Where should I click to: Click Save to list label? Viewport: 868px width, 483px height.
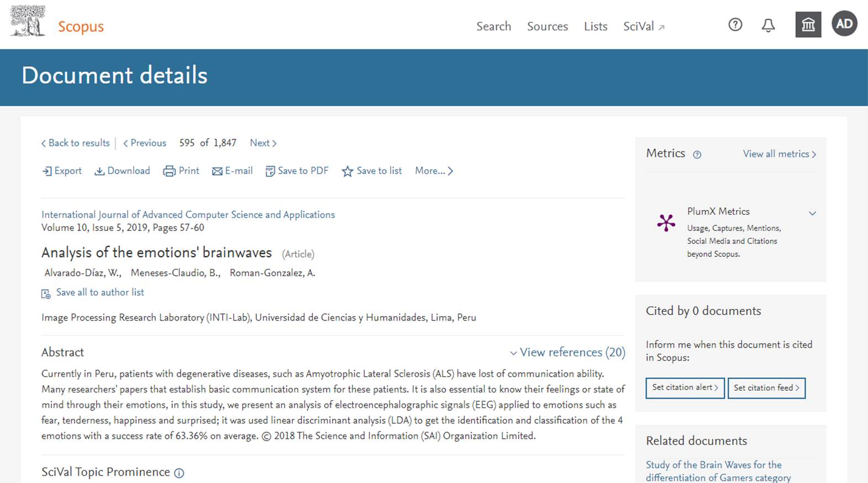tap(379, 171)
